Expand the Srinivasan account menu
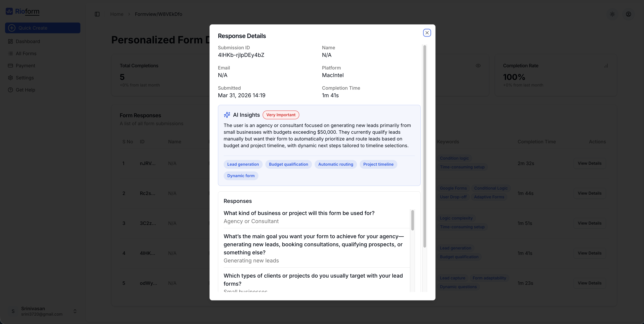This screenshot has width=644, height=324. coord(75,311)
